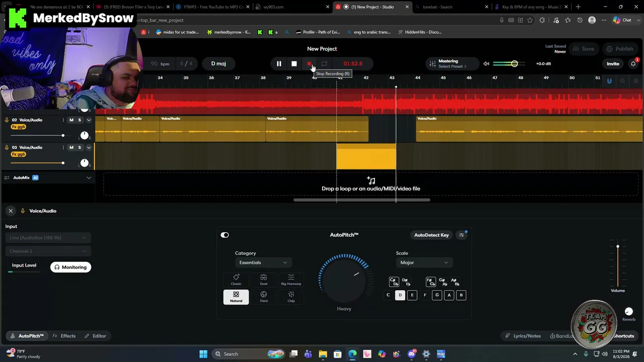Viewport: 644px width, 362px height.
Task: Open the three-dot menu on track 03
Action: (x=63, y=147)
